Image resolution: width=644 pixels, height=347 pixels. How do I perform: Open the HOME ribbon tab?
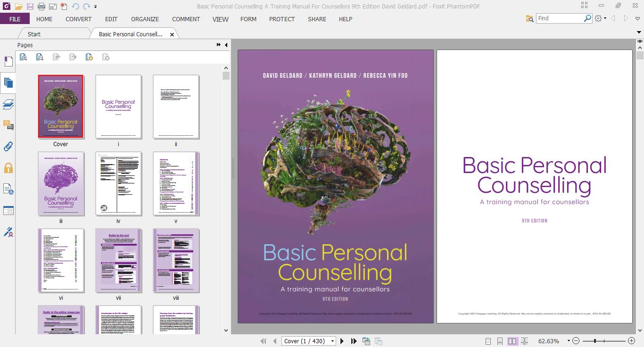44,19
